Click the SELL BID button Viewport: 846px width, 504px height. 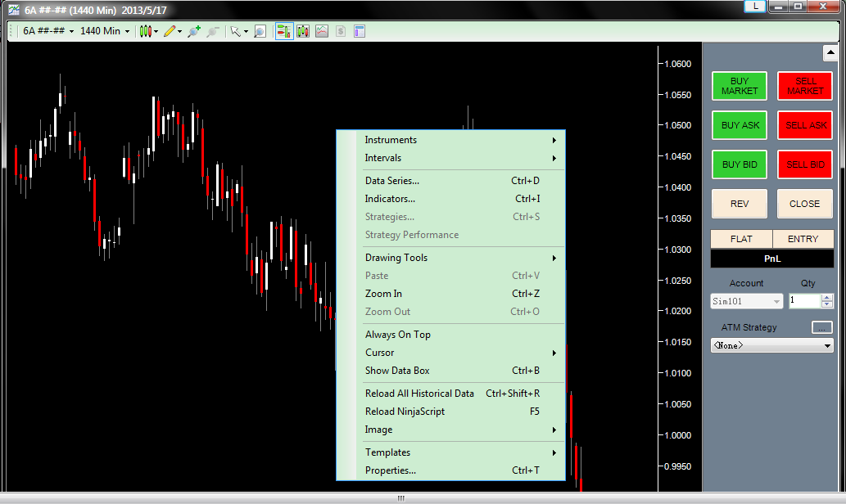[805, 164]
